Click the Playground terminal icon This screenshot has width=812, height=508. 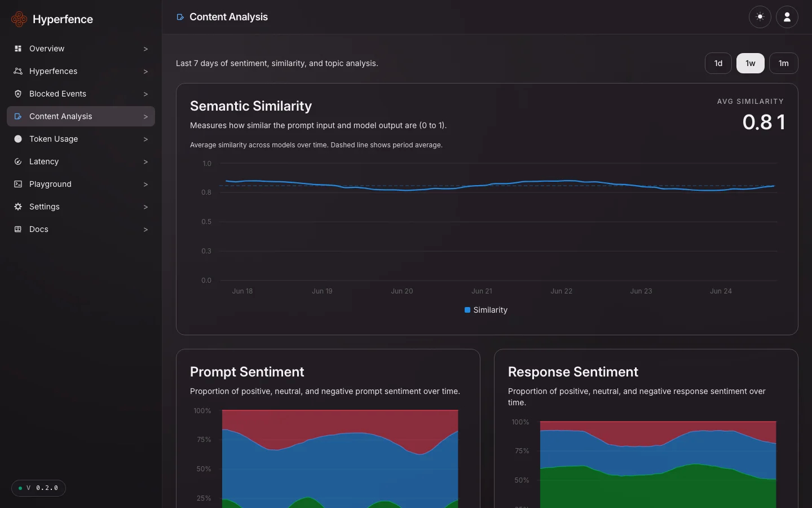click(18, 184)
